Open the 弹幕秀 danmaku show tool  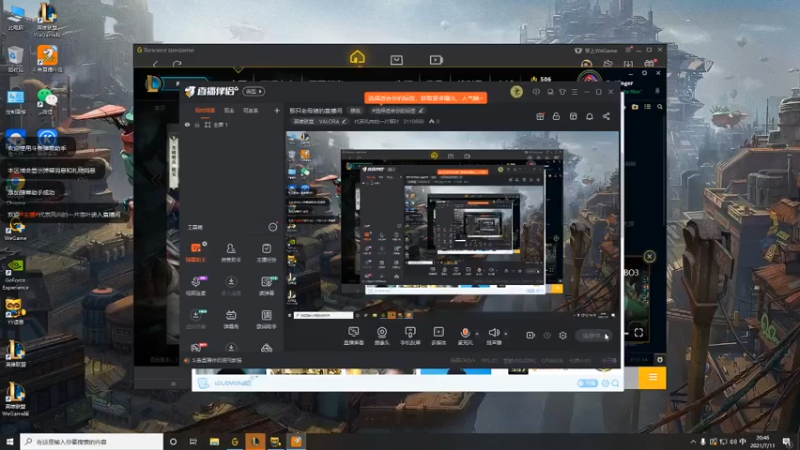click(231, 319)
